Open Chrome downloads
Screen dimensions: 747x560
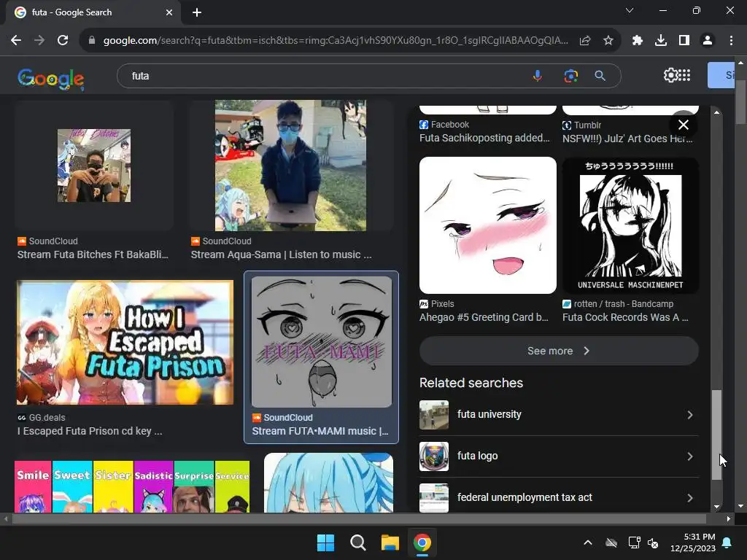click(x=661, y=41)
